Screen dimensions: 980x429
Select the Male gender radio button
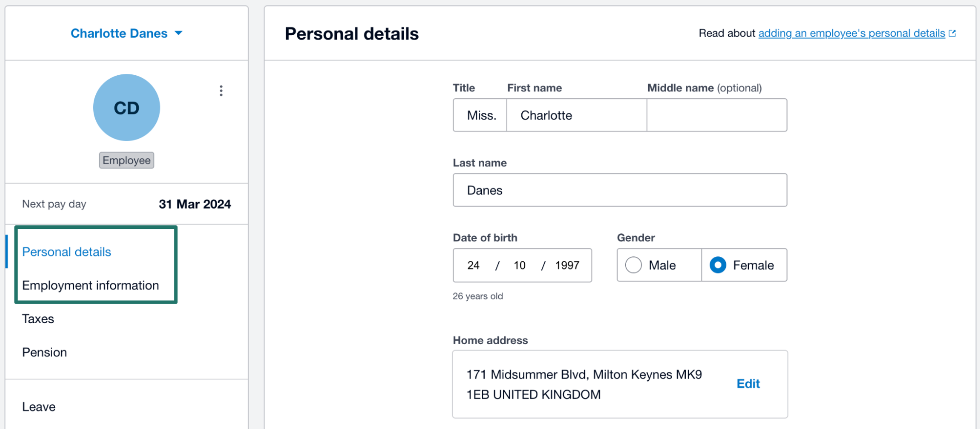pyautogui.click(x=634, y=265)
